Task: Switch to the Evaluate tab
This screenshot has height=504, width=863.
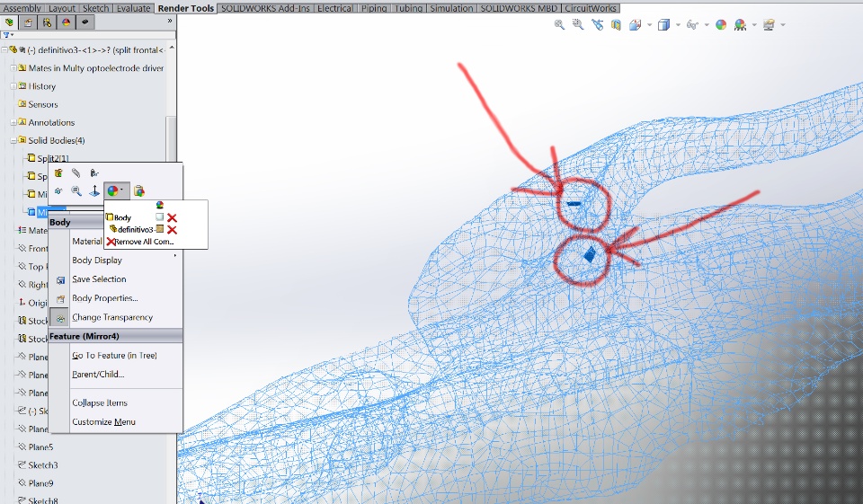Action: tap(134, 8)
